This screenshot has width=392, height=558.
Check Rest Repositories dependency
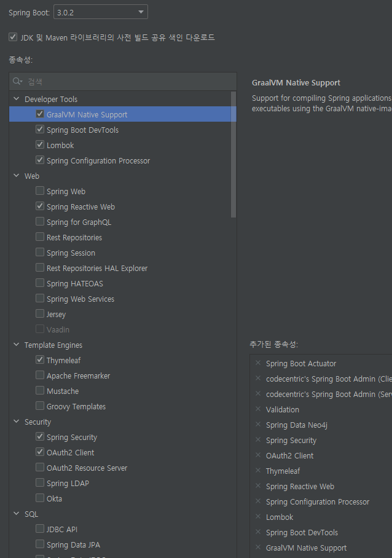click(x=40, y=237)
